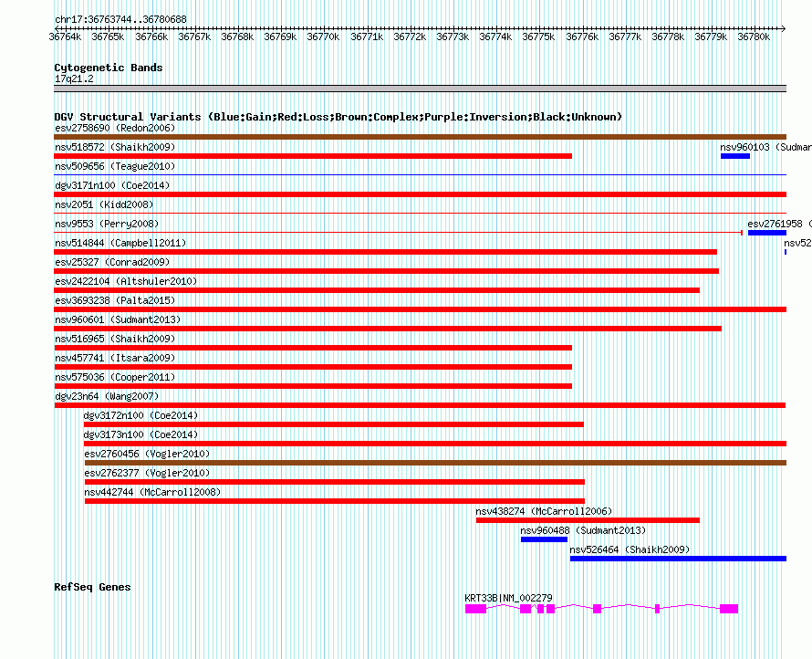Click the nsv514844 (Campbell2011) label
The image size is (812, 659).
coord(120,243)
